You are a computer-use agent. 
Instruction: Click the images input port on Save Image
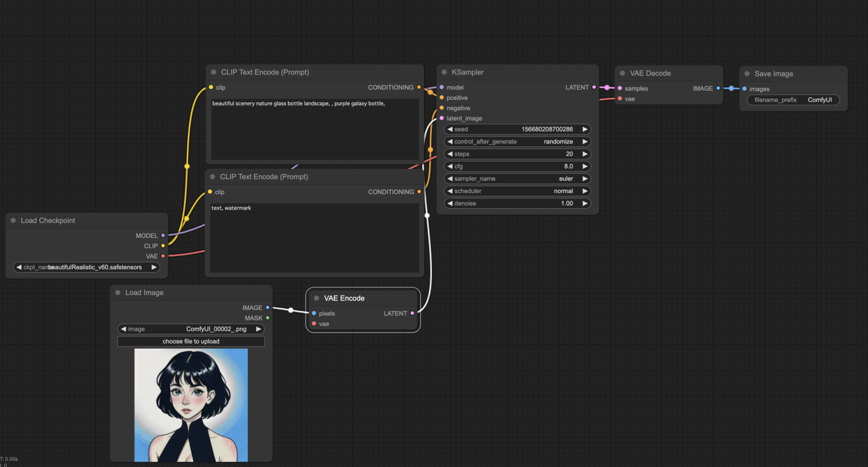[744, 89]
